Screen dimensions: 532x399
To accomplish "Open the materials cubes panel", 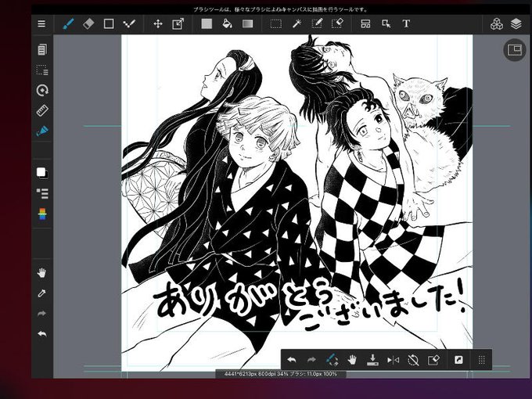I will coord(497,23).
